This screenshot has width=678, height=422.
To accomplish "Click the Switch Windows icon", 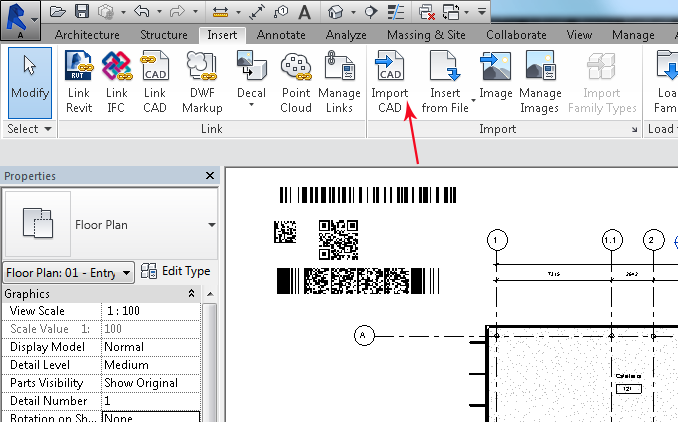I will pos(451,12).
